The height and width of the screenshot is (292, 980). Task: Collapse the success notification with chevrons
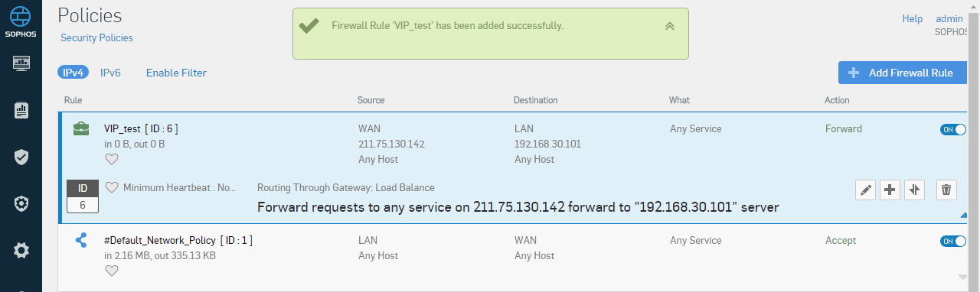click(670, 26)
